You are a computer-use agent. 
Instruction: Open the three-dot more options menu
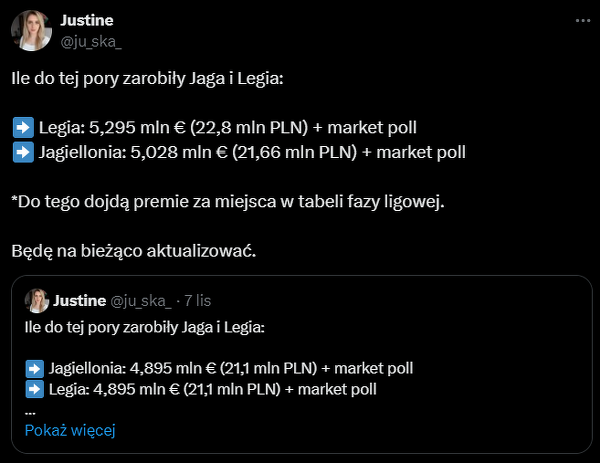click(583, 20)
